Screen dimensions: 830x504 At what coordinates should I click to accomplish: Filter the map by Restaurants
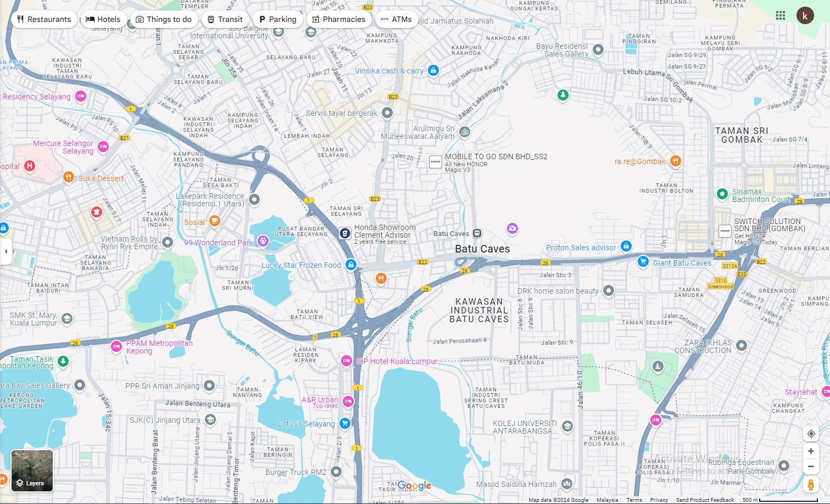pyautogui.click(x=44, y=19)
